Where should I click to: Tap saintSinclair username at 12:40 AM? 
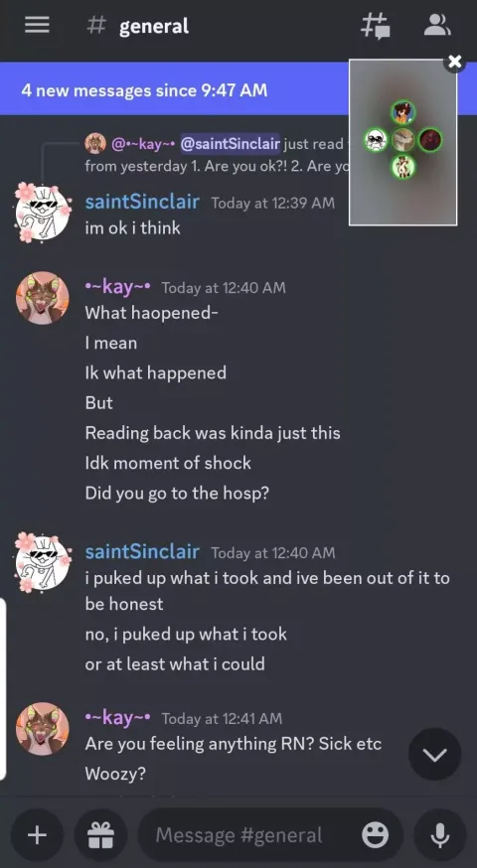pos(142,552)
